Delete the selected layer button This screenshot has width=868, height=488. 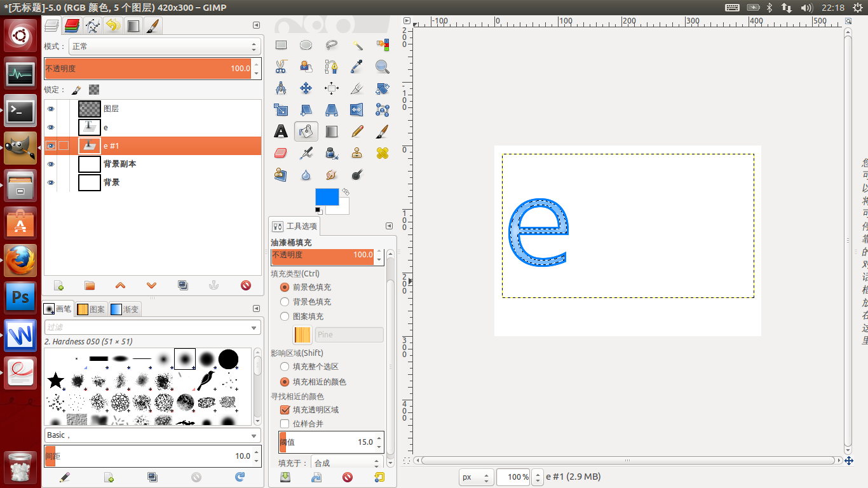click(246, 286)
